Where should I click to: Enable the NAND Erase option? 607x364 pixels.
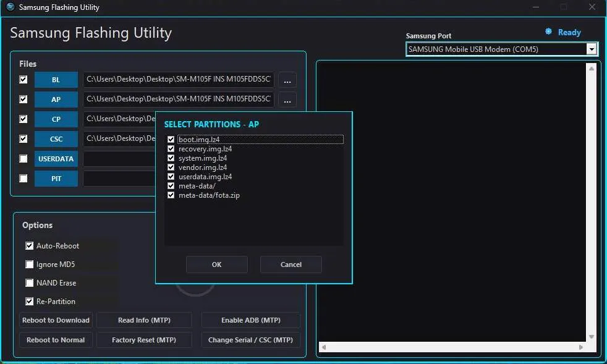[x=30, y=282]
